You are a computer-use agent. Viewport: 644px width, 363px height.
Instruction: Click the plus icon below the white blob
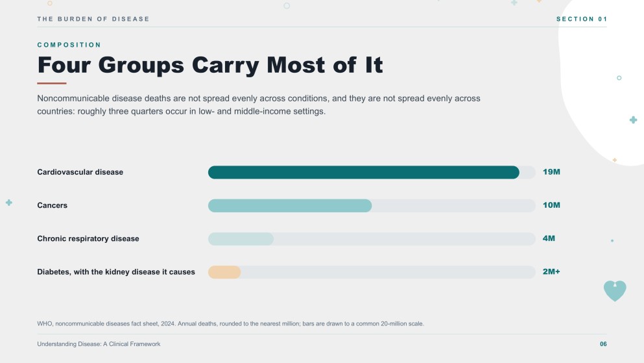[634, 120]
